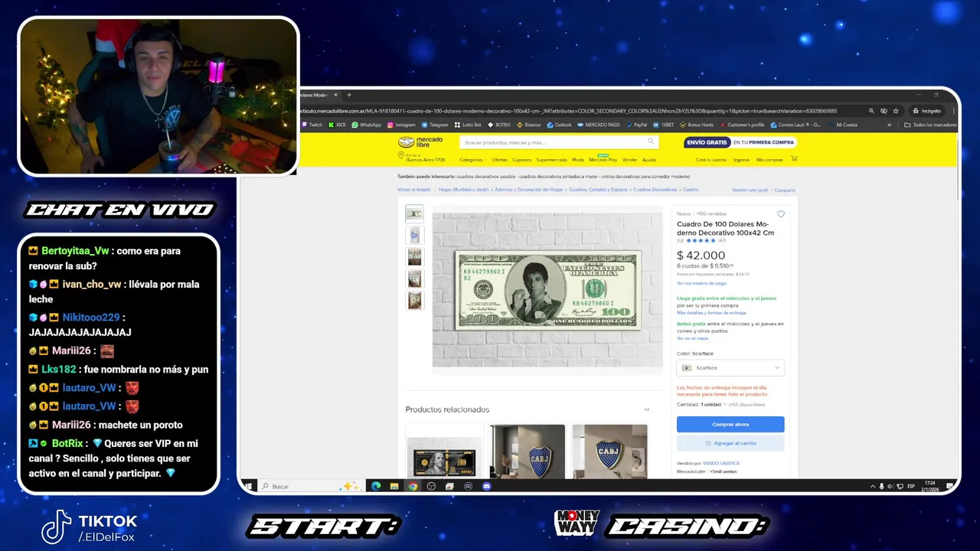Click the Agregar al carrito button
The image size is (980, 551).
[x=730, y=443]
